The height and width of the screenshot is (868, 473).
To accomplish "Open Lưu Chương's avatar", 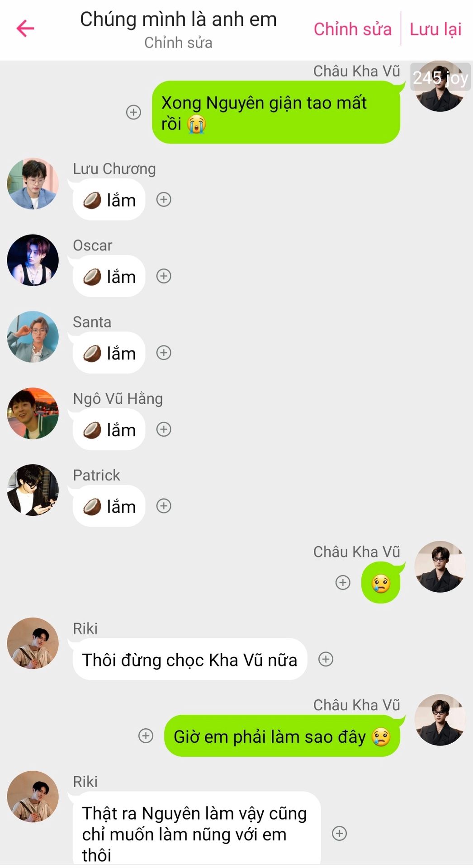I will point(33,184).
